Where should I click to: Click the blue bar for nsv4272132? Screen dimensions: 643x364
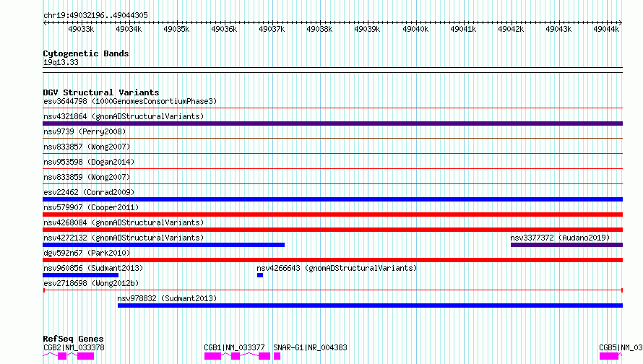(163, 245)
